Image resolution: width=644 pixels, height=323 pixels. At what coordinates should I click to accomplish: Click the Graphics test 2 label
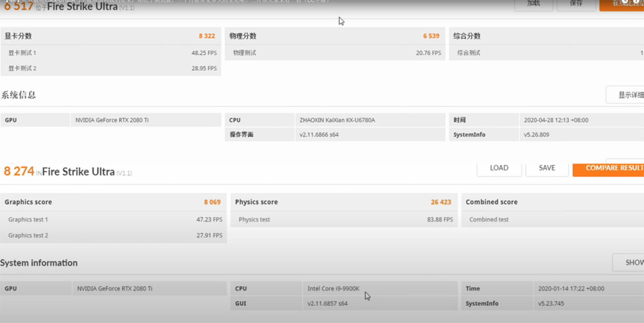click(x=28, y=235)
